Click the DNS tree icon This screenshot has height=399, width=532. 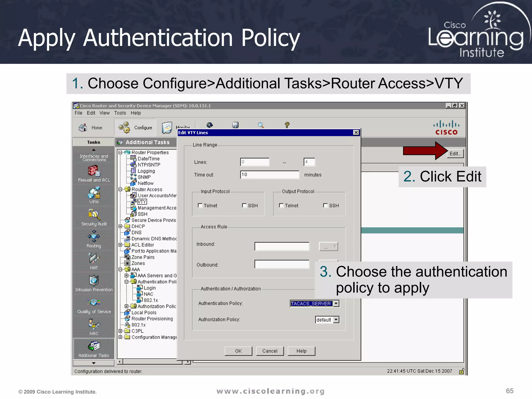127,232
